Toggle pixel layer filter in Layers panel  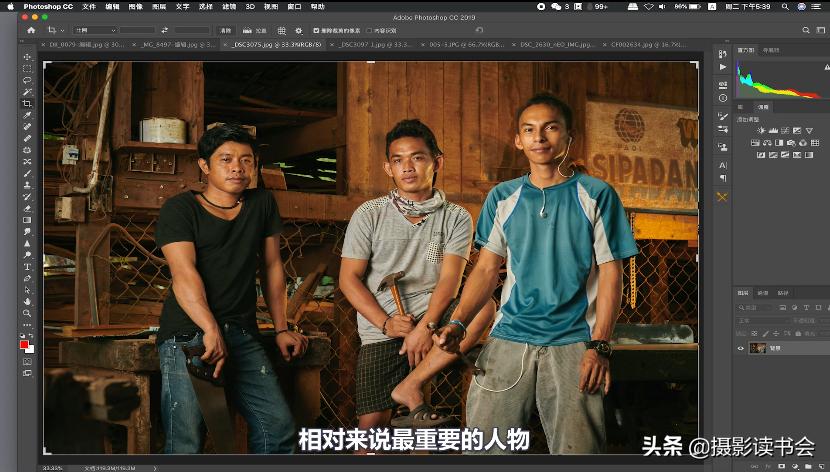tap(782, 307)
